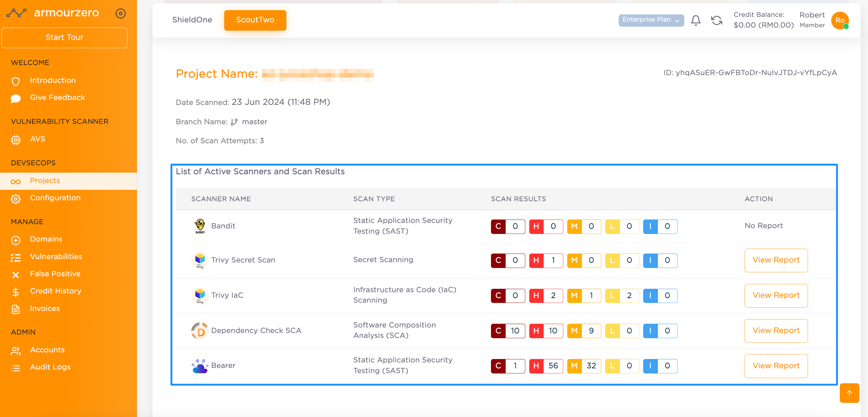868x417 pixels.
Task: Select Projects in DevSecOps menu
Action: point(68,181)
